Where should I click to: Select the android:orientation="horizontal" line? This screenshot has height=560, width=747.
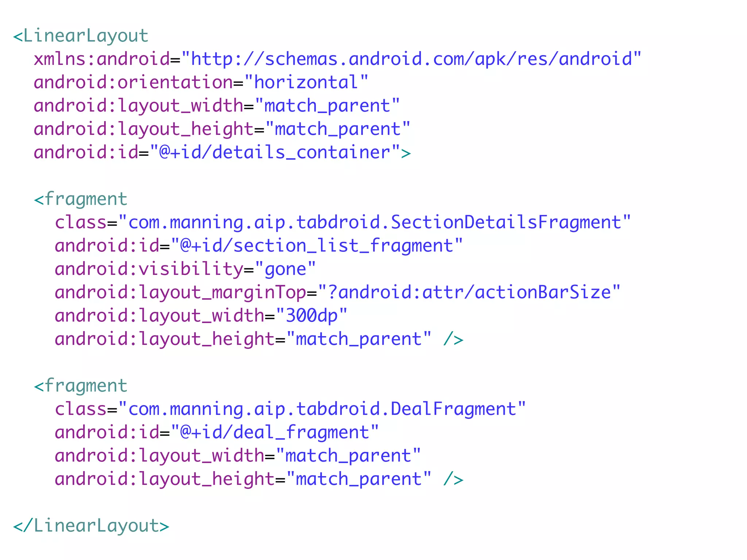pyautogui.click(x=201, y=83)
